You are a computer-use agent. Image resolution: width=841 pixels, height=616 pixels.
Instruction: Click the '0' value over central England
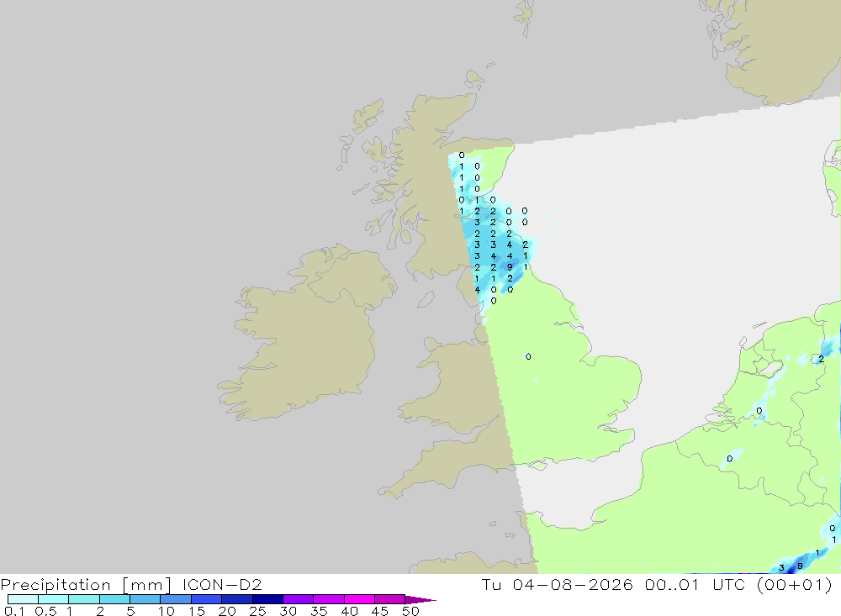[x=528, y=356]
